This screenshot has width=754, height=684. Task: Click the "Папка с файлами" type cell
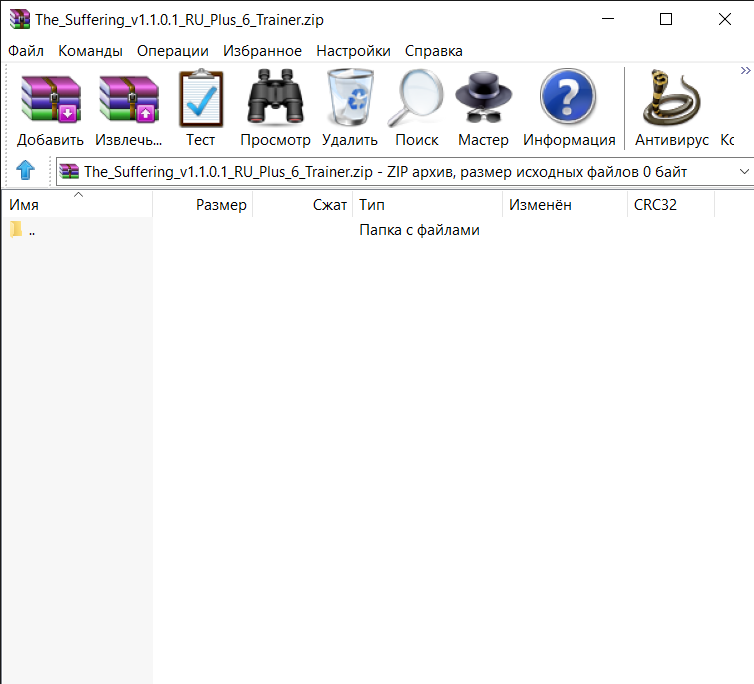(419, 230)
